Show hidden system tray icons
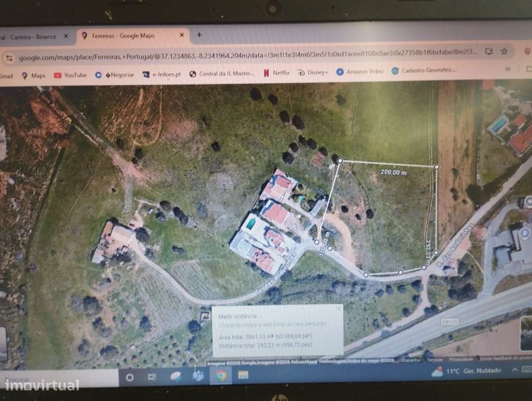 coord(515,370)
